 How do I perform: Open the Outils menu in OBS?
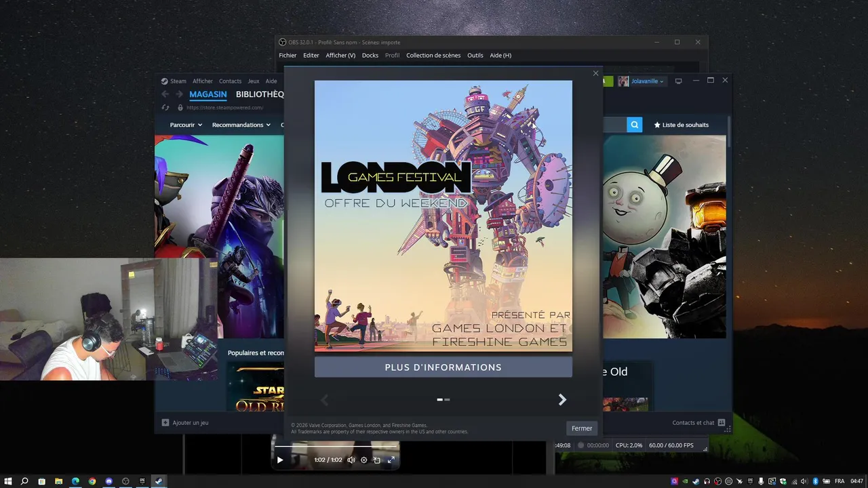pyautogui.click(x=475, y=56)
